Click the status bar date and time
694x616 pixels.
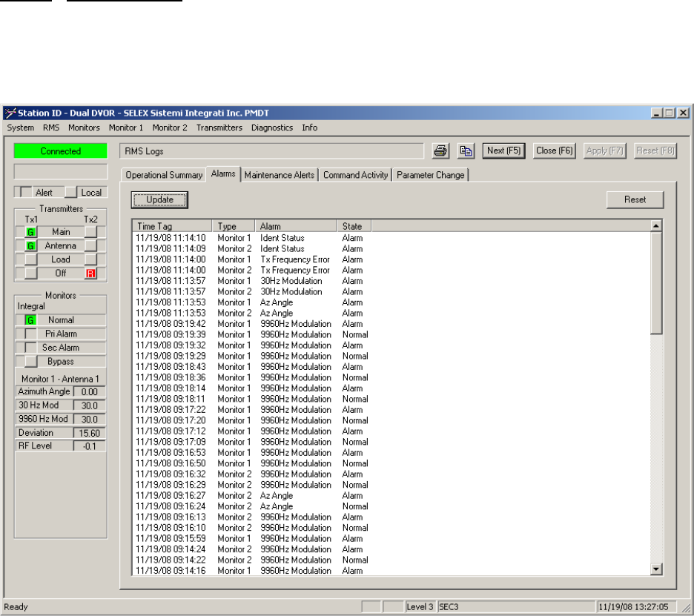pyautogui.click(x=636, y=606)
